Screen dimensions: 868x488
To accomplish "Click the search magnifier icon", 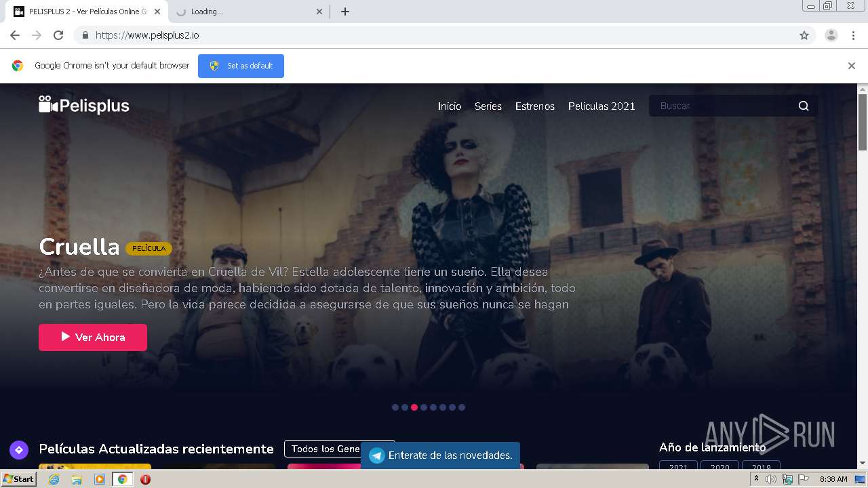I will coord(804,106).
